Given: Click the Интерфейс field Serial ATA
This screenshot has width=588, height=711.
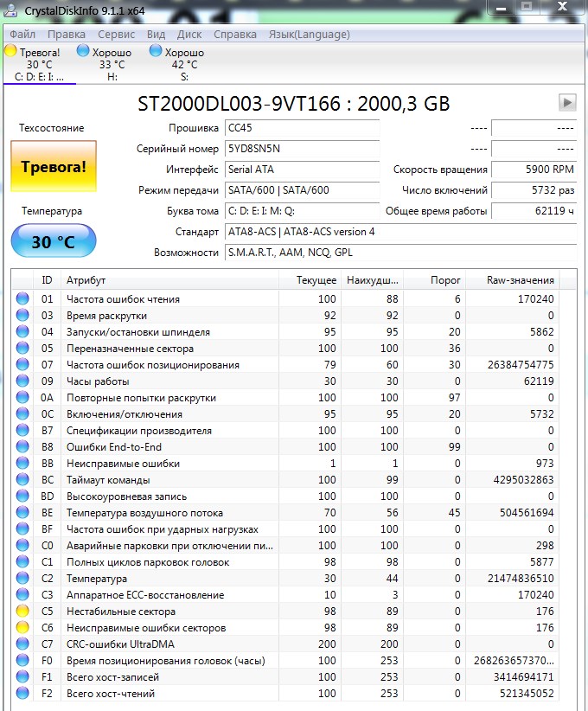Looking at the screenshot, I should (302, 170).
